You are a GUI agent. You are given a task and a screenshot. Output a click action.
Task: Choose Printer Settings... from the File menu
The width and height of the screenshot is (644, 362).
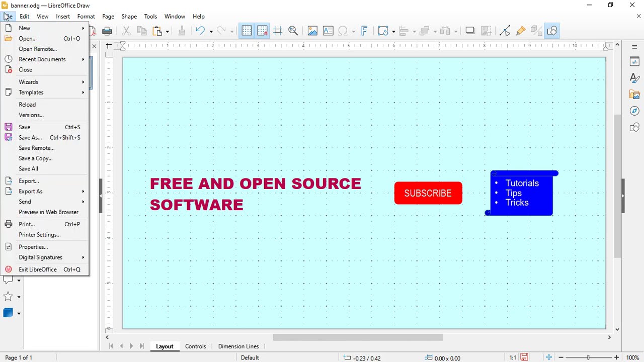pos(45,235)
